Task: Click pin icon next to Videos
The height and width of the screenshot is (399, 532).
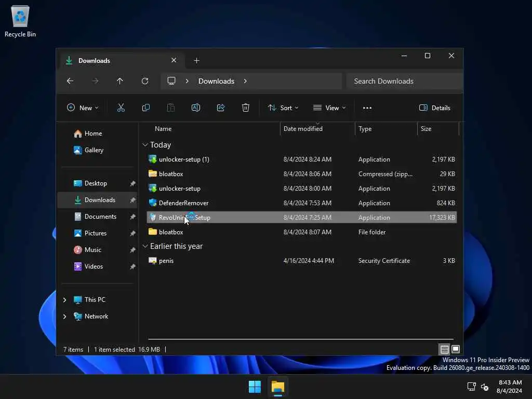Action: coord(132,267)
